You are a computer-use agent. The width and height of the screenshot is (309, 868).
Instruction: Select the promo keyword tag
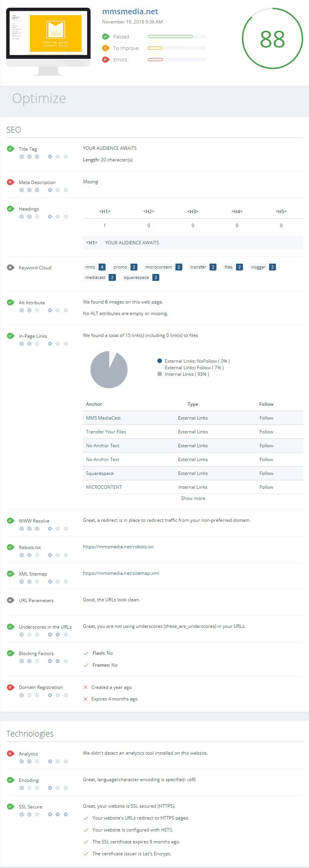tap(124, 267)
